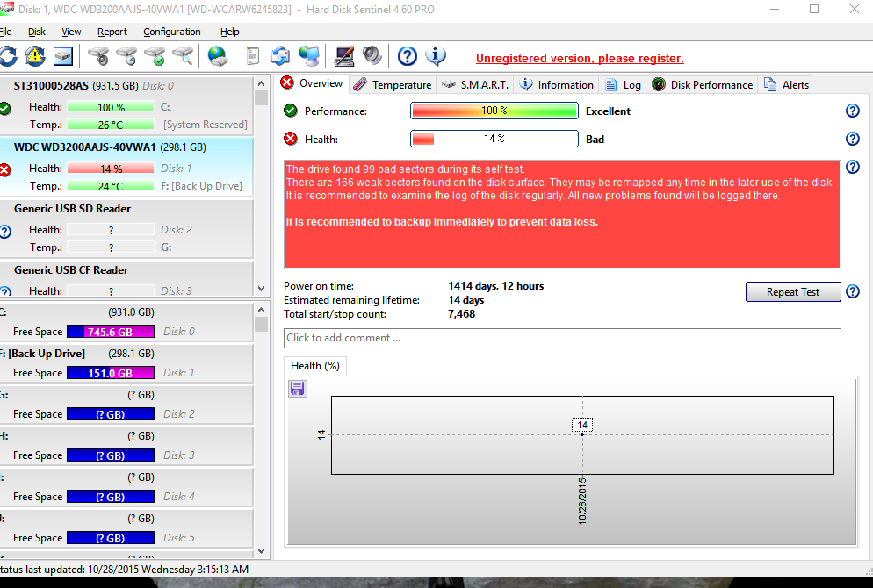Click the disk icon with the clock

[x=127, y=56]
